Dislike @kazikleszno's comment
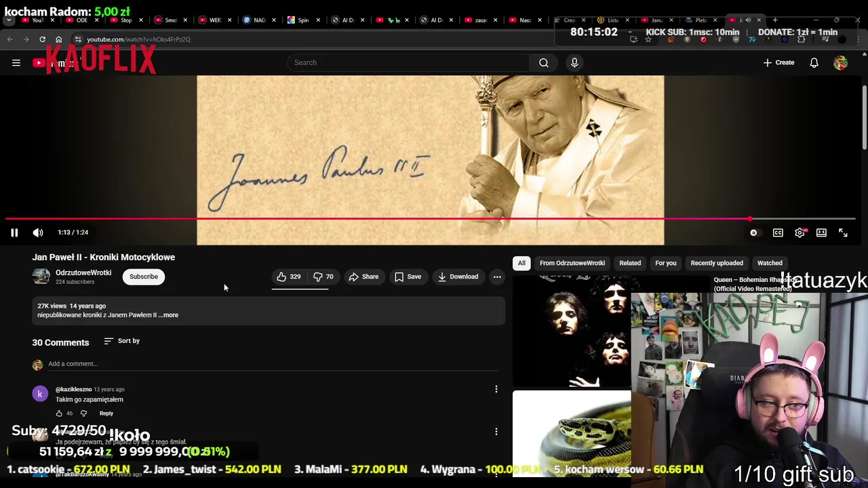The height and width of the screenshot is (488, 868). pos(83,413)
